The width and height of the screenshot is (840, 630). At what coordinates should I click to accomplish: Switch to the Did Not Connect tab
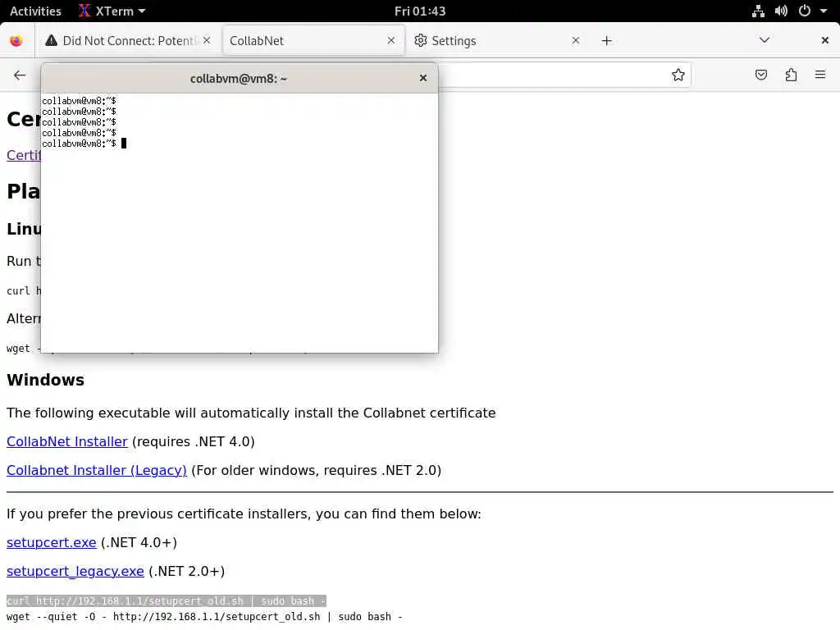click(127, 41)
